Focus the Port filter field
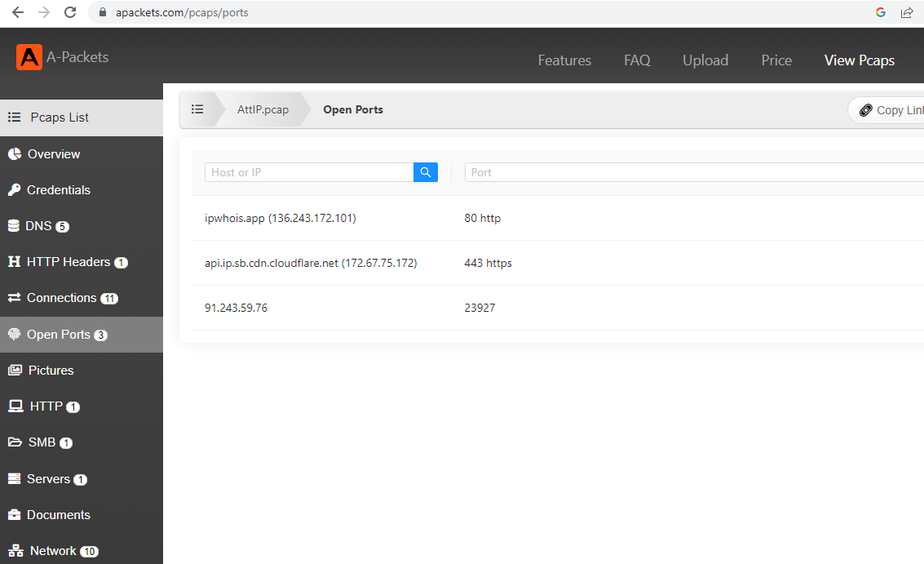 (694, 172)
